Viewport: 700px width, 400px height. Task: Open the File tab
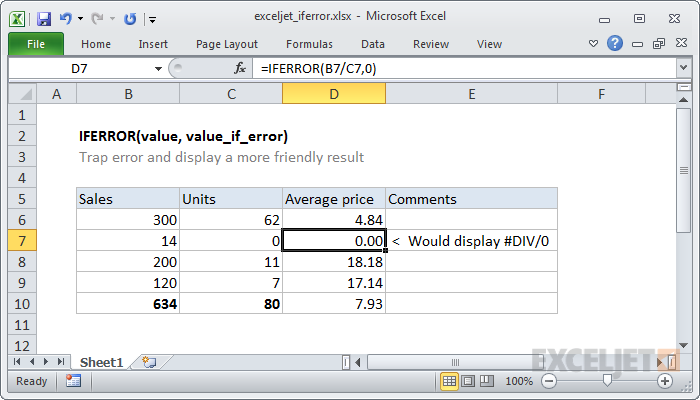(x=36, y=44)
